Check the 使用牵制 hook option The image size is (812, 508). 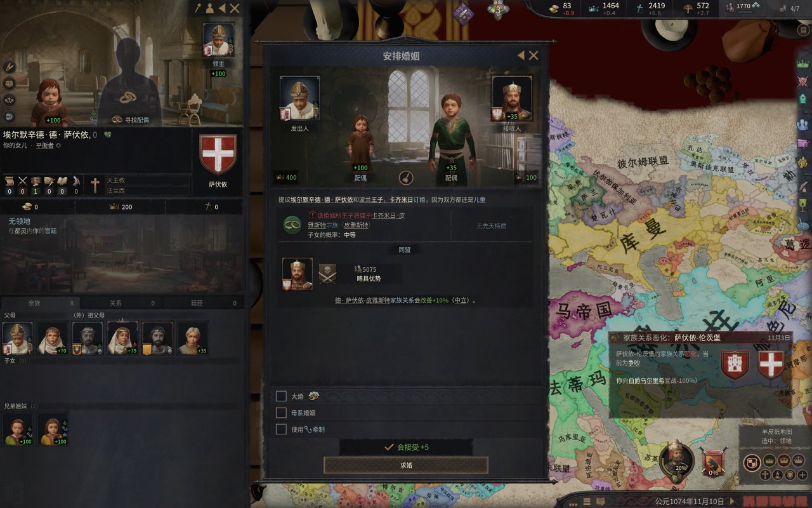281,429
